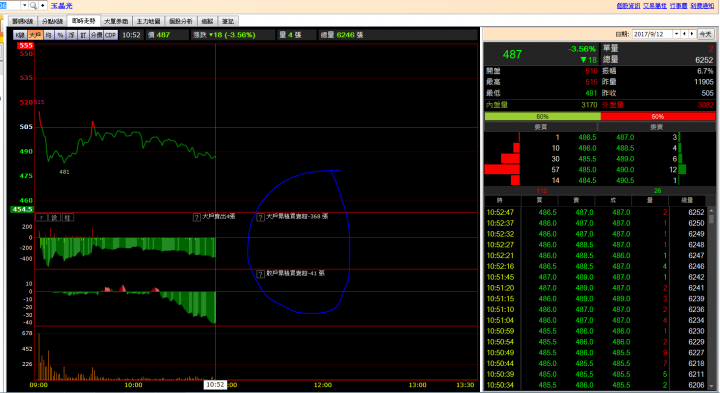720x393 pixels.
Task: Open the date picker dropdown arrow
Action: 676,34
